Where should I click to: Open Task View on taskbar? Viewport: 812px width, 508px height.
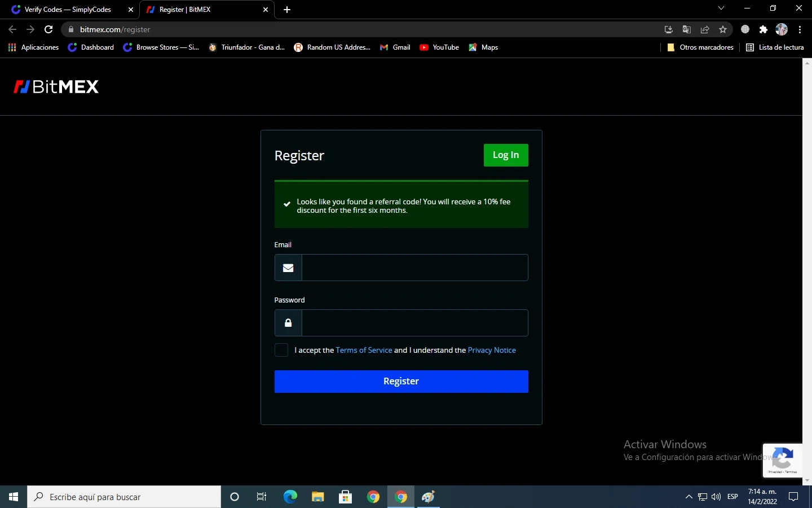[x=262, y=497]
